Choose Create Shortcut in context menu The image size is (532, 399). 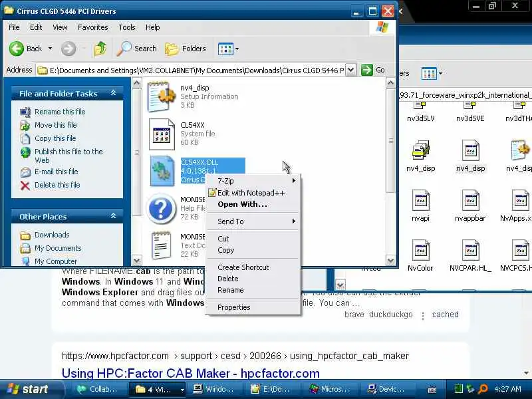[253, 267]
